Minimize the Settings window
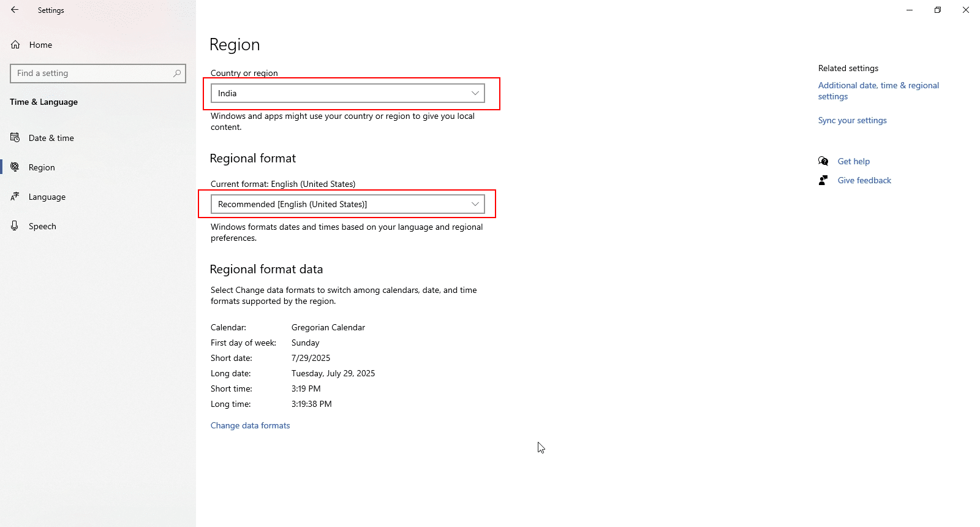Image resolution: width=980 pixels, height=527 pixels. (910, 10)
